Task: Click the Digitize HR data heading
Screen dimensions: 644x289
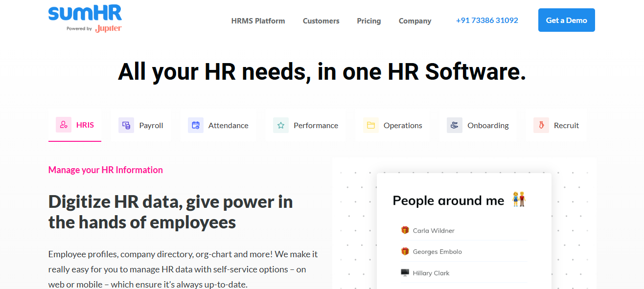Action: point(171,212)
